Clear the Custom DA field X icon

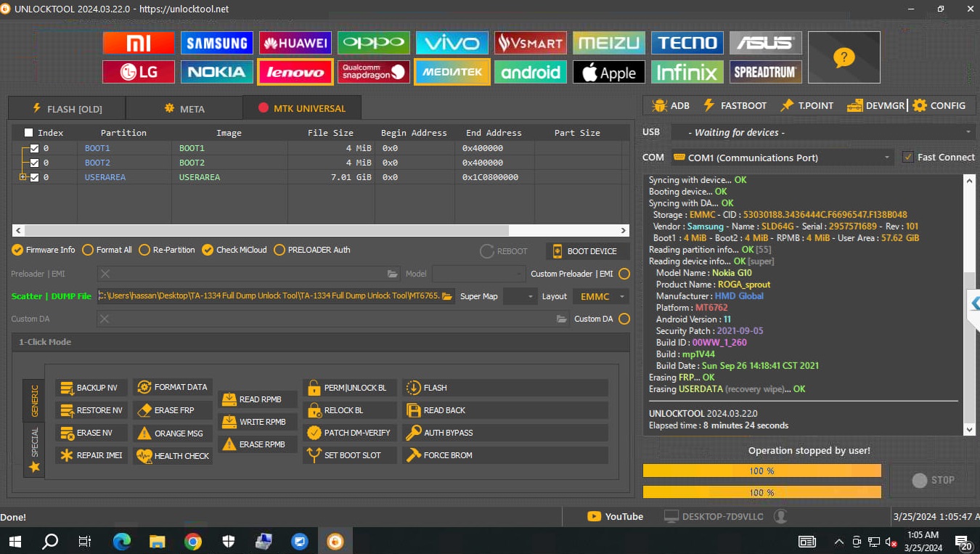click(105, 319)
